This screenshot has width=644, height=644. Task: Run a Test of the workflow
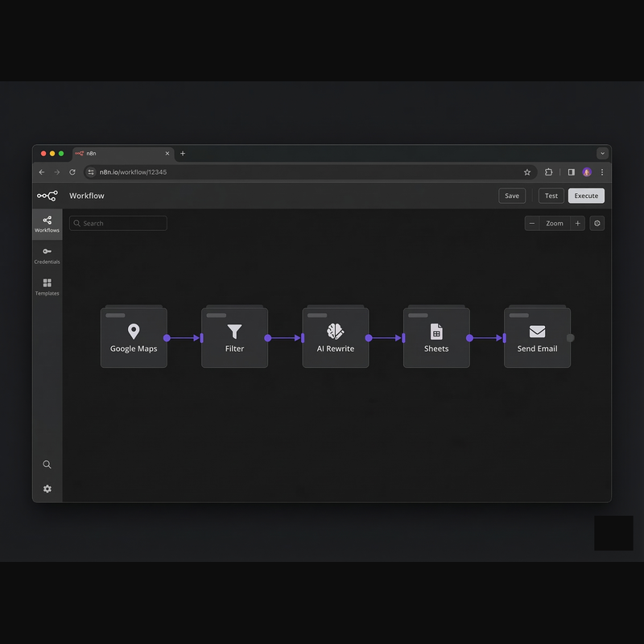coord(551,196)
